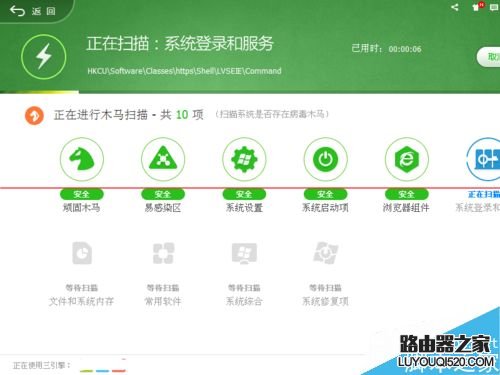Click the 系统启动项 power icon
This screenshot has height=375, width=500.
pos(326,159)
